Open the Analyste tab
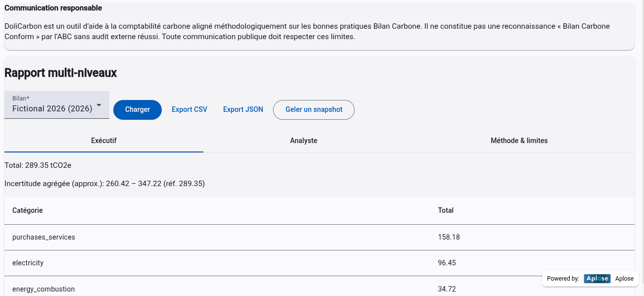Viewport: 644px width, 296px height. click(x=303, y=141)
